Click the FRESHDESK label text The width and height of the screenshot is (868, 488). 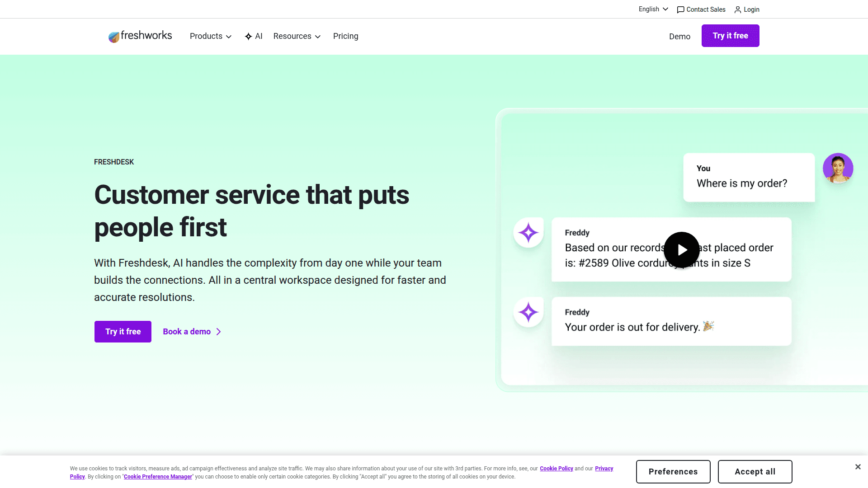114,162
